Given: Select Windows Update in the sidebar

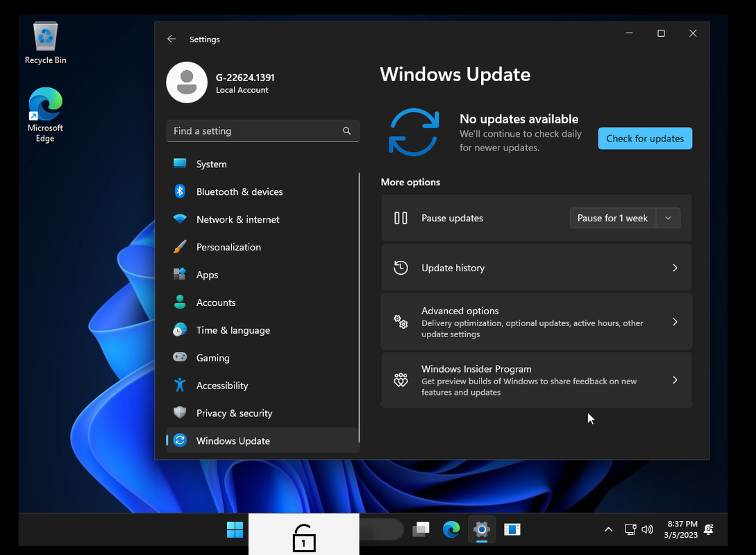Looking at the screenshot, I should (x=262, y=441).
